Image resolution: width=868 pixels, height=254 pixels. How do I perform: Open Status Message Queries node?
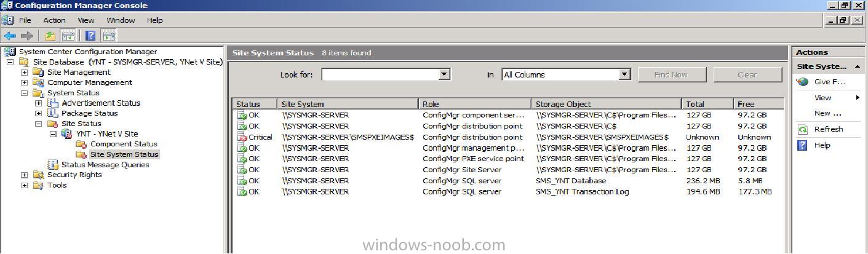pyautogui.click(x=105, y=164)
